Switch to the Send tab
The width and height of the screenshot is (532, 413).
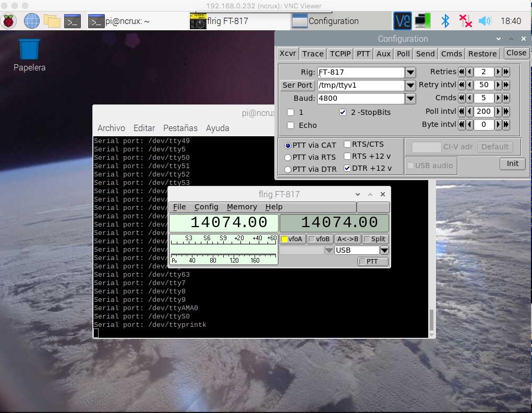[426, 54]
